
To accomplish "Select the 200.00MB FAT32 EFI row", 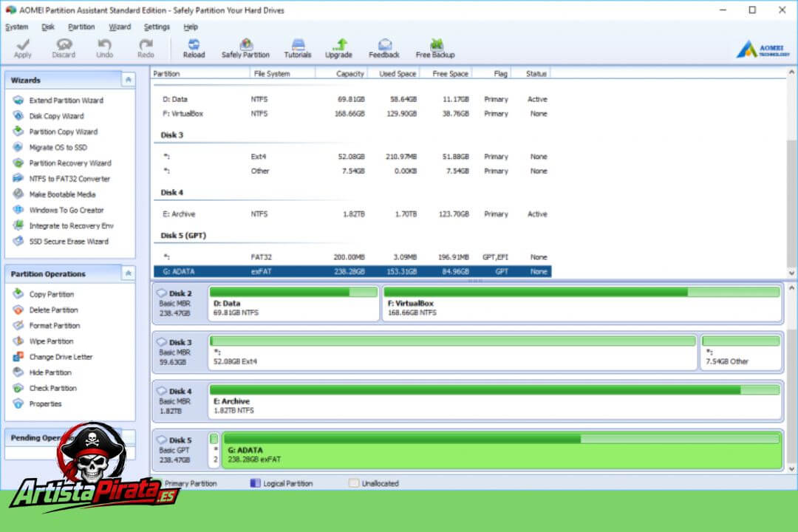I will [352, 257].
